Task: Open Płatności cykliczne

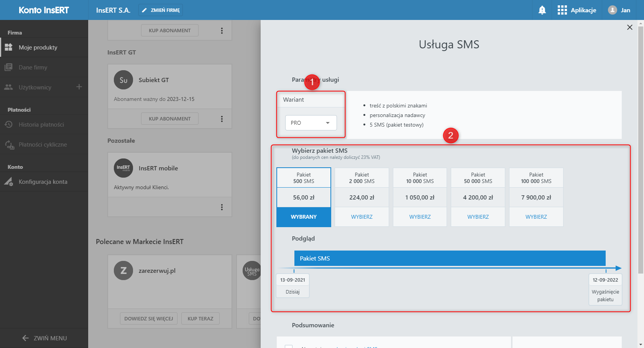Action: (44, 145)
